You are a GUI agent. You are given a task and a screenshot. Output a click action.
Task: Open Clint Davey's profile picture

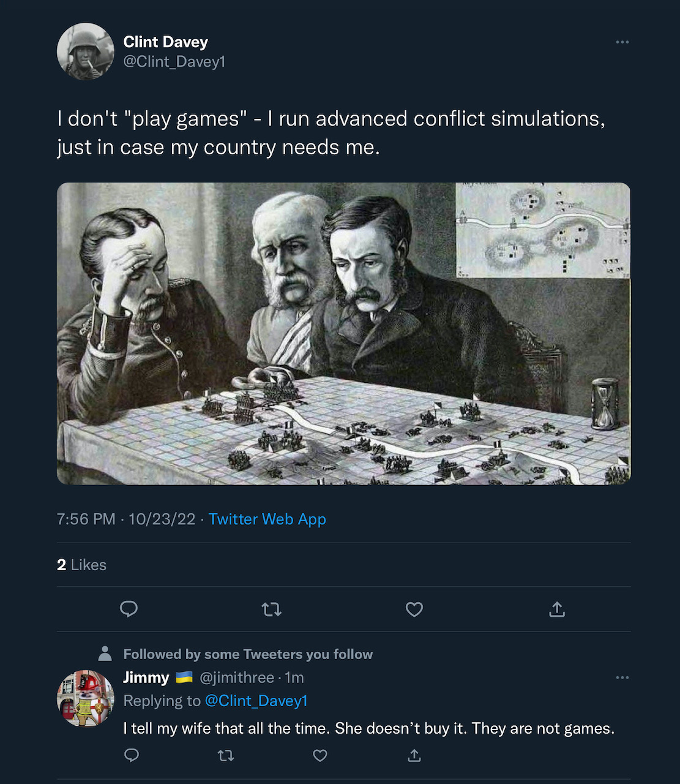click(86, 51)
